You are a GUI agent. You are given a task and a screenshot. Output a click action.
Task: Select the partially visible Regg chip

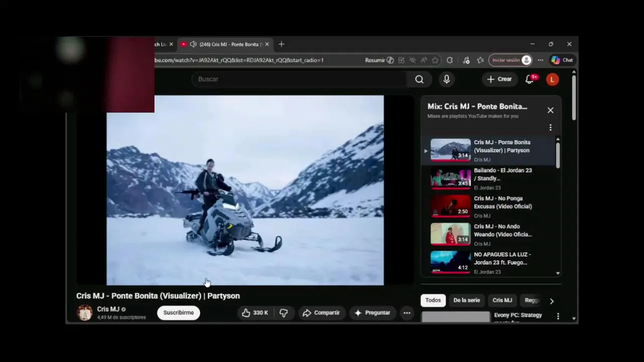pyautogui.click(x=531, y=300)
